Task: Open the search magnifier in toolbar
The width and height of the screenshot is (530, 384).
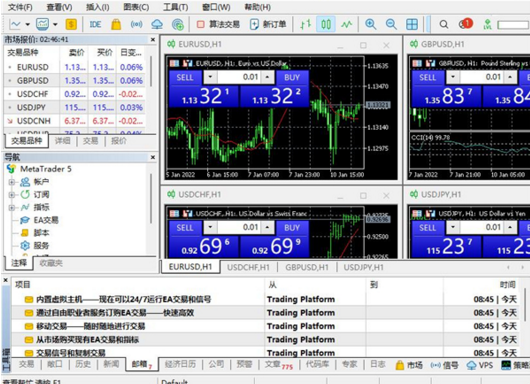Action: pos(444,24)
